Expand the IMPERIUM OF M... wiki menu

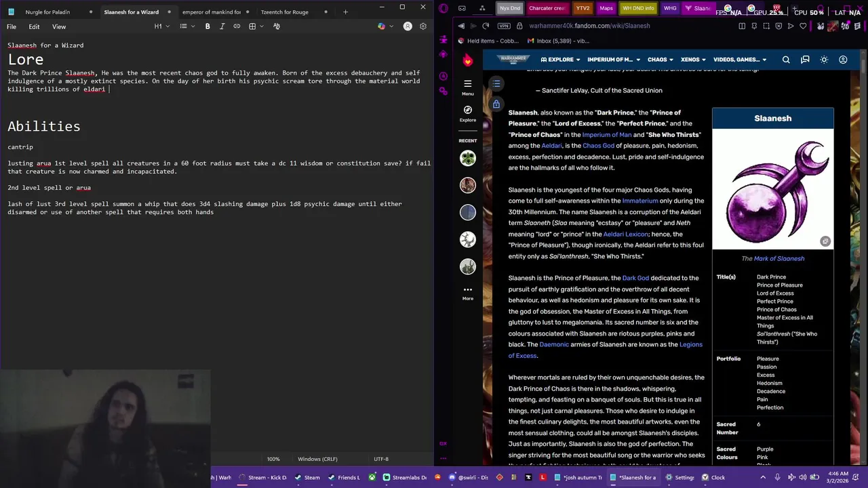pyautogui.click(x=613, y=60)
